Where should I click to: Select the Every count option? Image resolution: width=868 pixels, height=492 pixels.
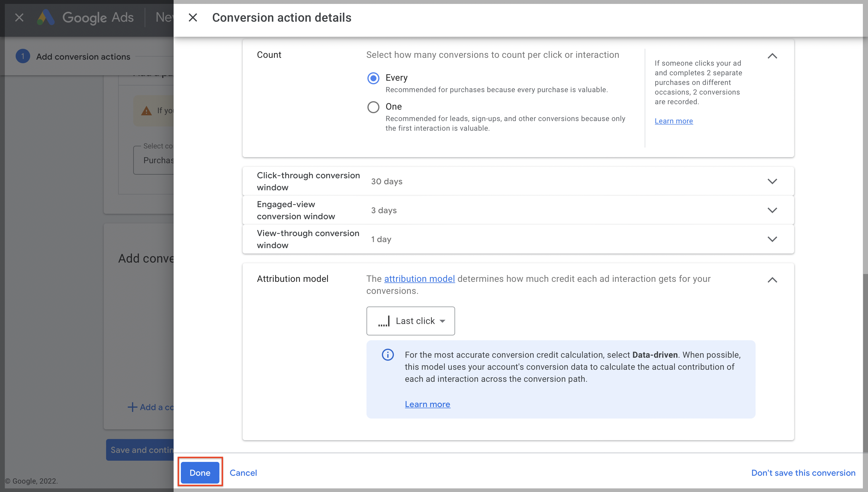(373, 78)
